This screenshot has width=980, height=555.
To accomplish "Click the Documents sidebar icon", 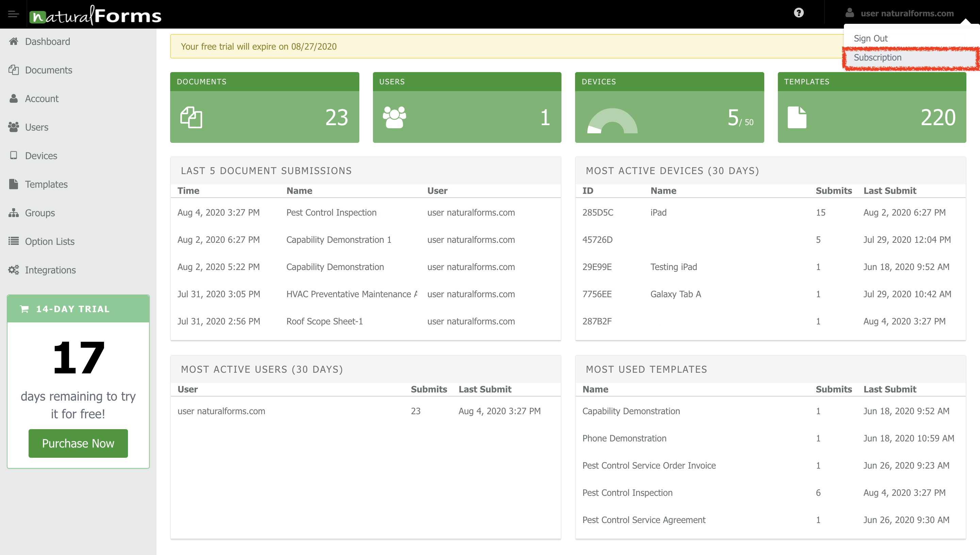I will pos(14,70).
